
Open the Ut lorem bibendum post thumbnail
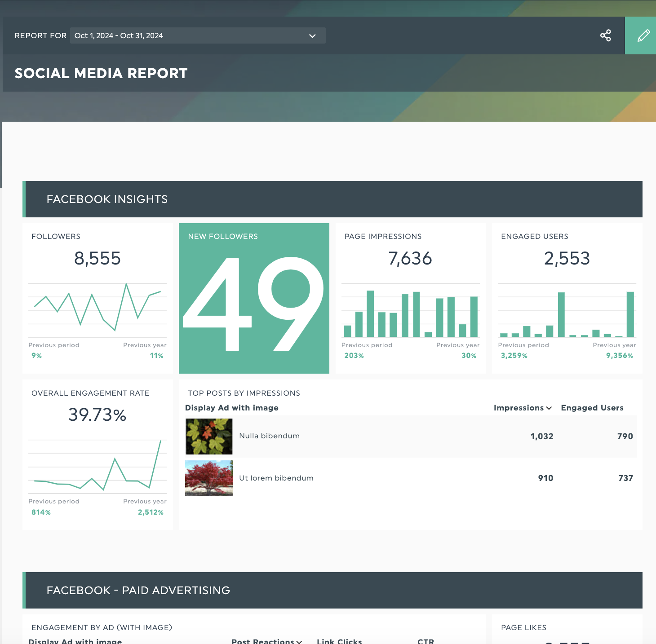coord(209,478)
